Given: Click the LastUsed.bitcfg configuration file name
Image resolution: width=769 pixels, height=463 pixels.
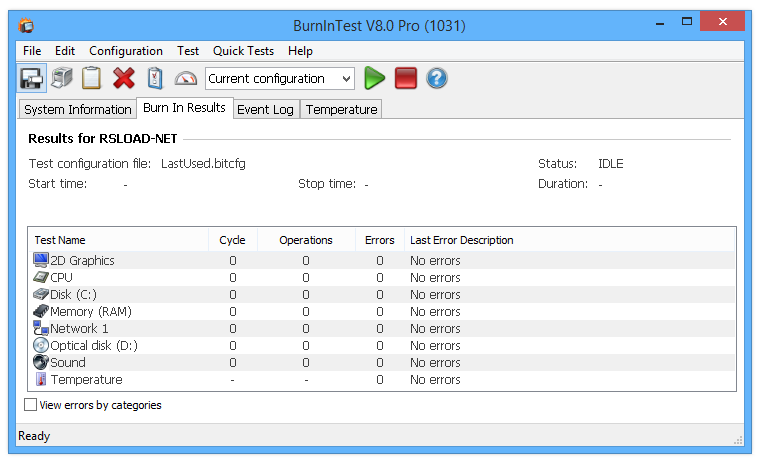Looking at the screenshot, I should click(x=203, y=163).
